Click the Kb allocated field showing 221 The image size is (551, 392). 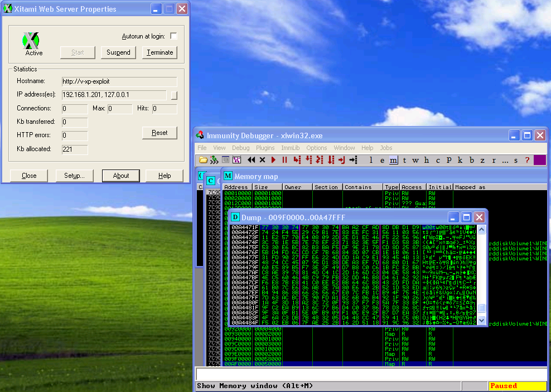pyautogui.click(x=75, y=149)
